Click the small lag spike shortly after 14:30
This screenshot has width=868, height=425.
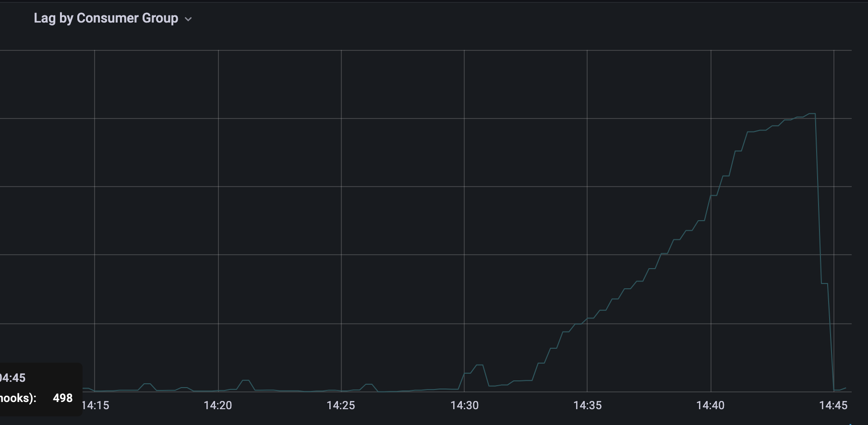coord(479,365)
